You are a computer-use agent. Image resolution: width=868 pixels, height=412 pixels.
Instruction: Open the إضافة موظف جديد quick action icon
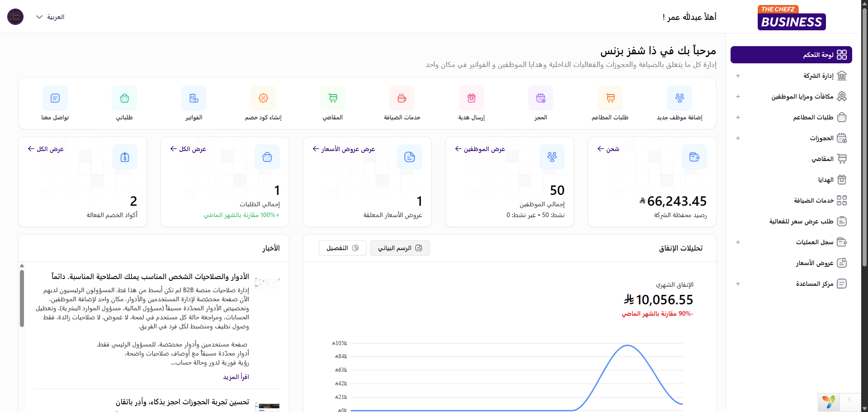click(679, 98)
